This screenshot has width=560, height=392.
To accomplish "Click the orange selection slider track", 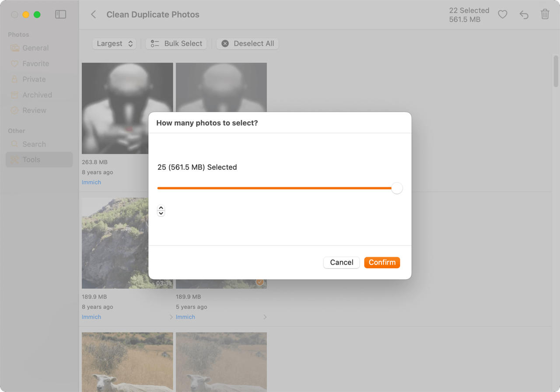I will click(276, 188).
